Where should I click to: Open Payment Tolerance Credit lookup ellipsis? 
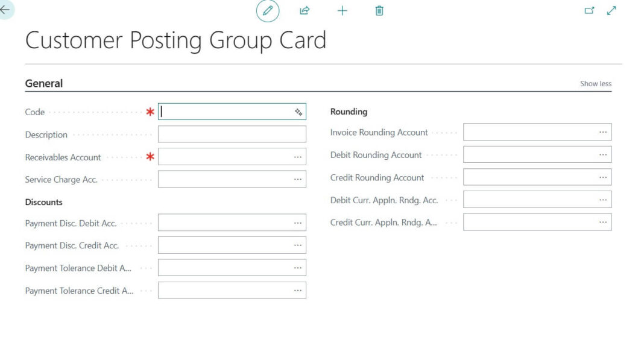point(298,291)
